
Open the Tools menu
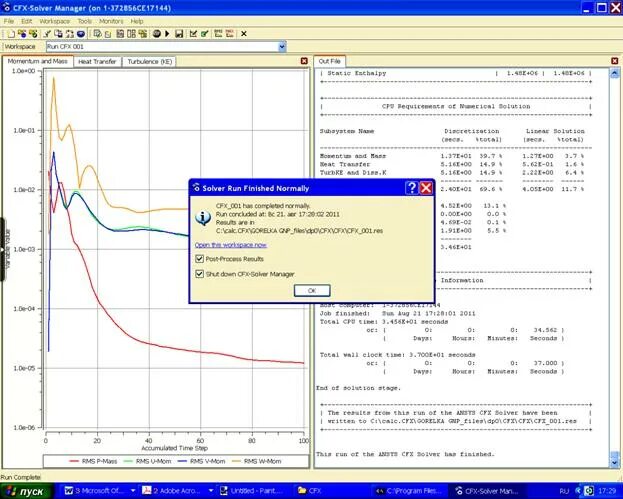tap(85, 21)
